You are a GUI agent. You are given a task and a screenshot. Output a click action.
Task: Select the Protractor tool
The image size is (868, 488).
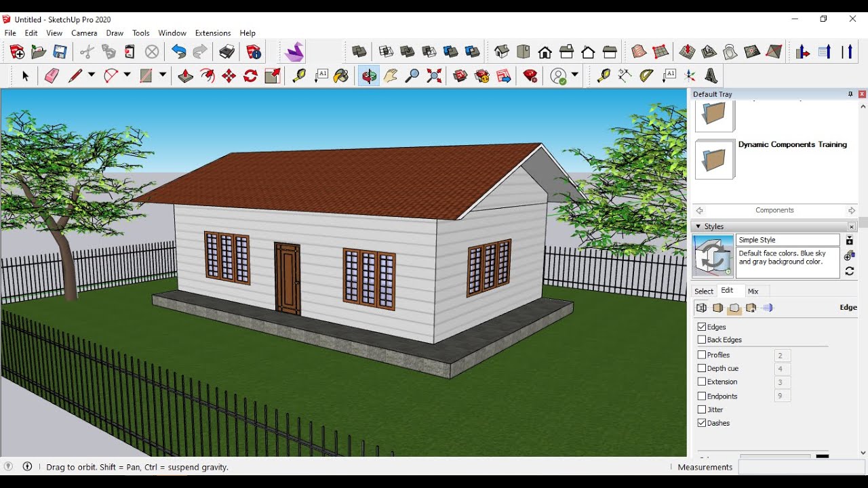click(647, 76)
